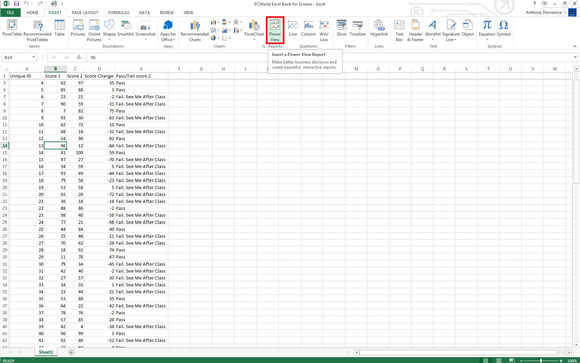The height and width of the screenshot is (363, 580).
Task: Select the Sheet1 worksheet tab
Action: click(x=46, y=352)
